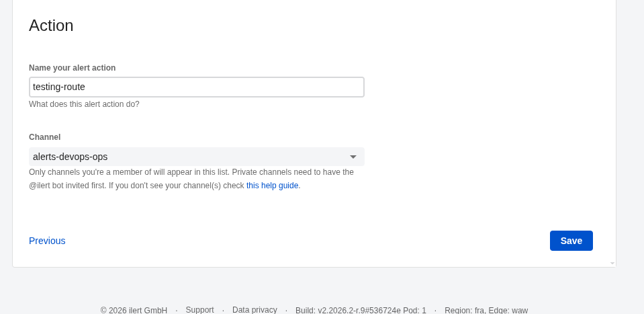Click 'What does this alert action do?' hint
644x314 pixels.
click(x=84, y=104)
